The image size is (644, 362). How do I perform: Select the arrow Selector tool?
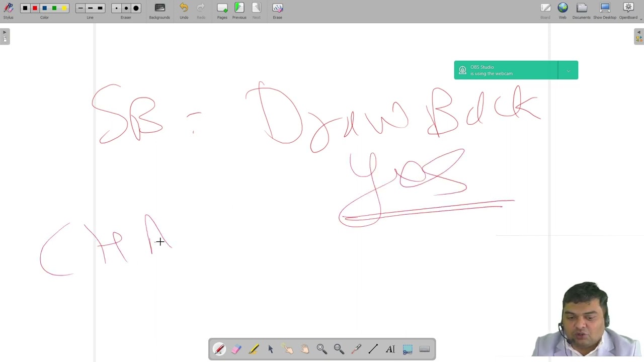click(271, 349)
